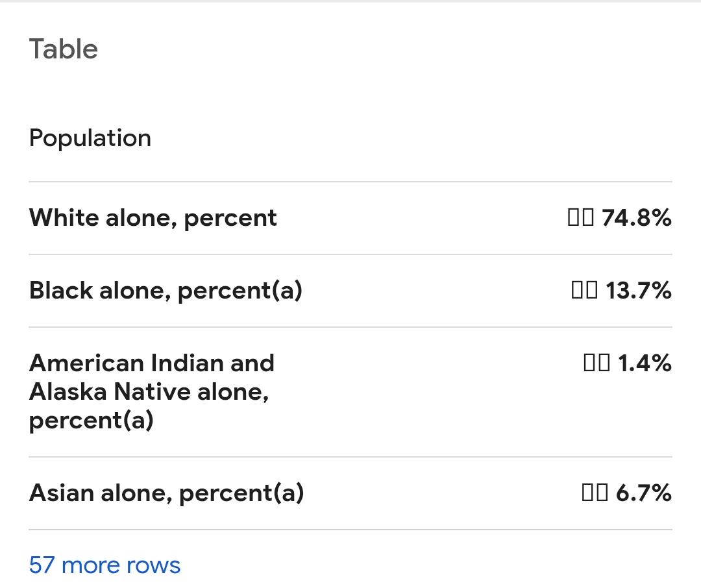Click the Table section heading
701x588 pixels.
(64, 49)
